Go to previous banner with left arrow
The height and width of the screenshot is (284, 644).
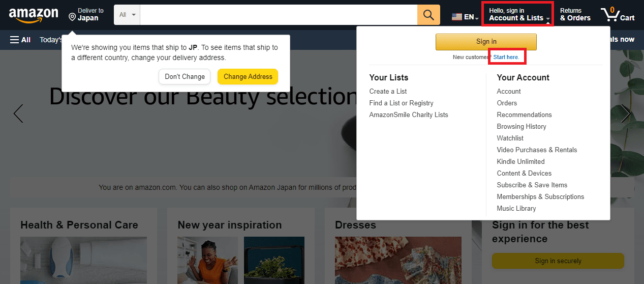point(18,113)
